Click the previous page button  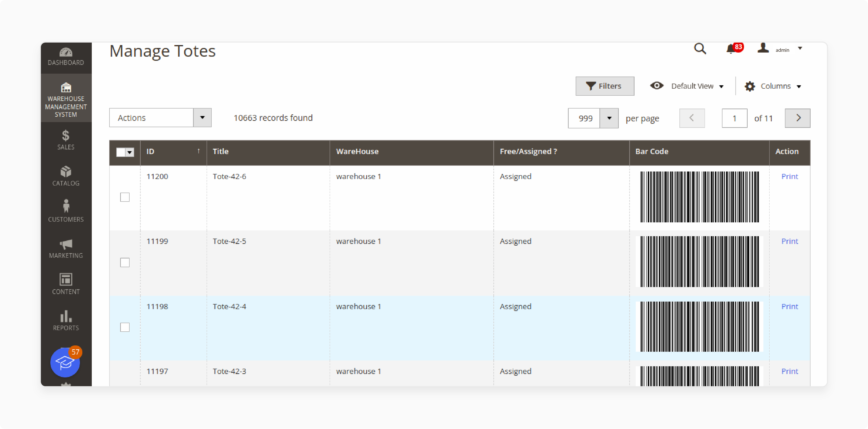(x=692, y=118)
